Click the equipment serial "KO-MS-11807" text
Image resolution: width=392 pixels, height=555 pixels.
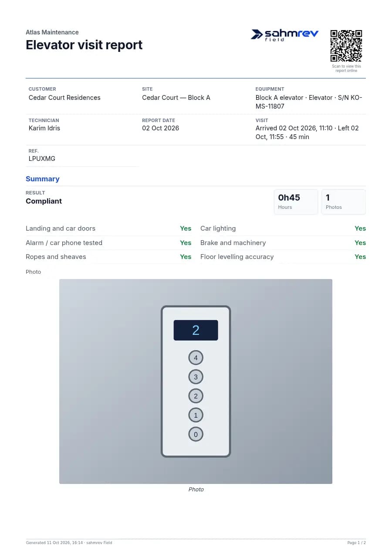coord(309,102)
